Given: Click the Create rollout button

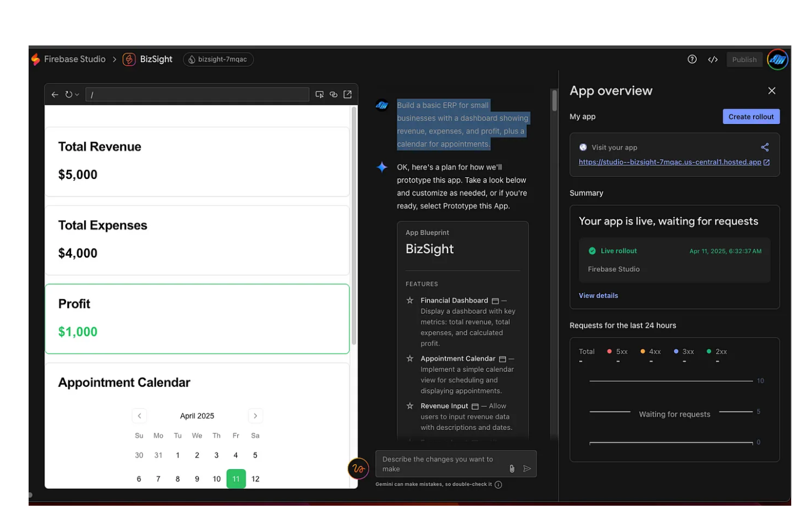Looking at the screenshot, I should pyautogui.click(x=751, y=117).
